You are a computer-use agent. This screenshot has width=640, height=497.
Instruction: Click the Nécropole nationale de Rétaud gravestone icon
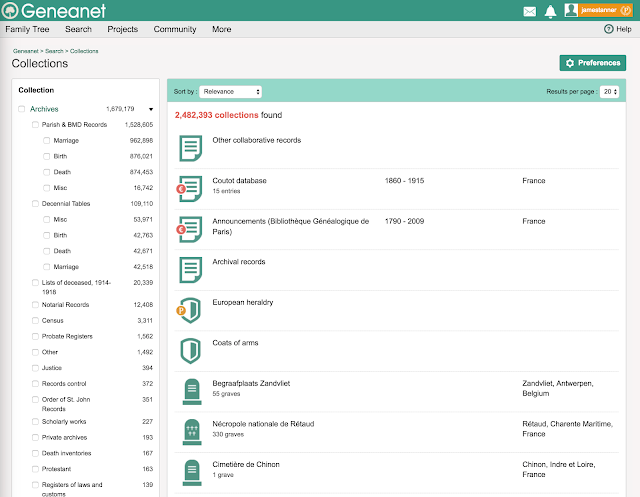[192, 432]
